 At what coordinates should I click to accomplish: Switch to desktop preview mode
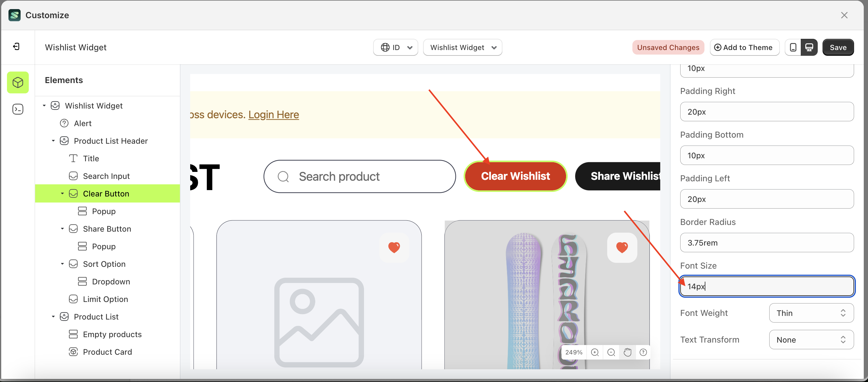(809, 48)
